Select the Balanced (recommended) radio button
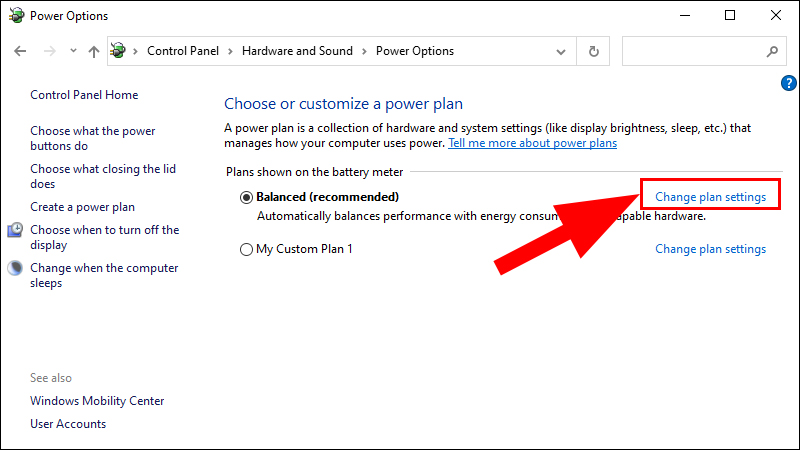 (247, 198)
